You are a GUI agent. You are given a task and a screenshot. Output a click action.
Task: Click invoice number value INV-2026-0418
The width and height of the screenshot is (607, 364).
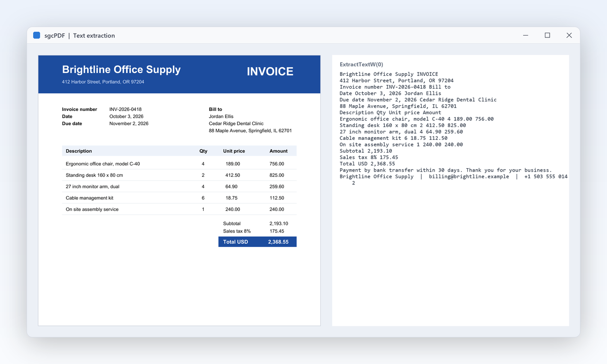point(126,109)
